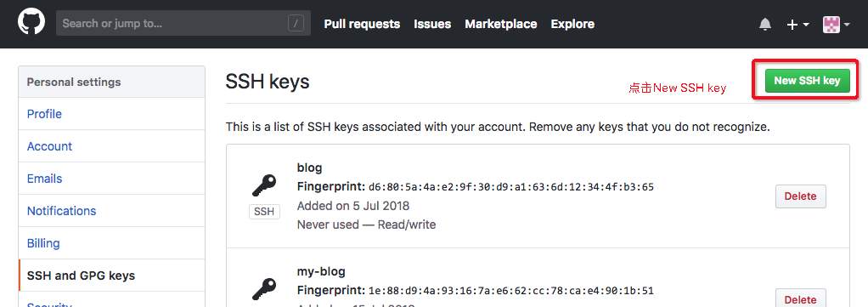Expand the plus create-new dropdown
This screenshot has height=307, width=868.
[798, 25]
